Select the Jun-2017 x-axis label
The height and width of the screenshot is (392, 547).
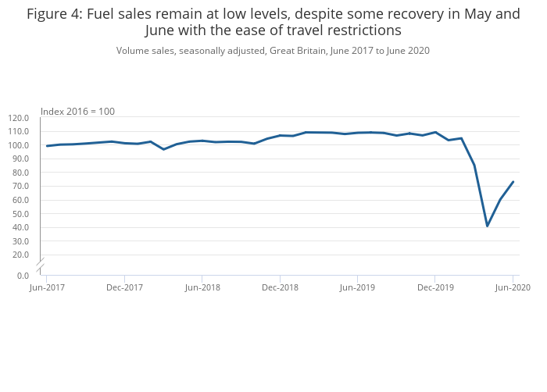(x=46, y=287)
